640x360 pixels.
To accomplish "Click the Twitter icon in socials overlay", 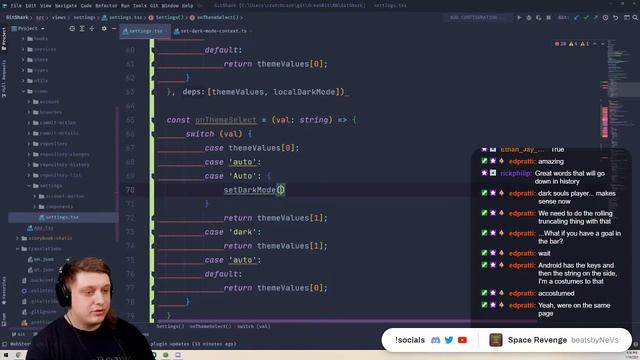I will (449, 340).
